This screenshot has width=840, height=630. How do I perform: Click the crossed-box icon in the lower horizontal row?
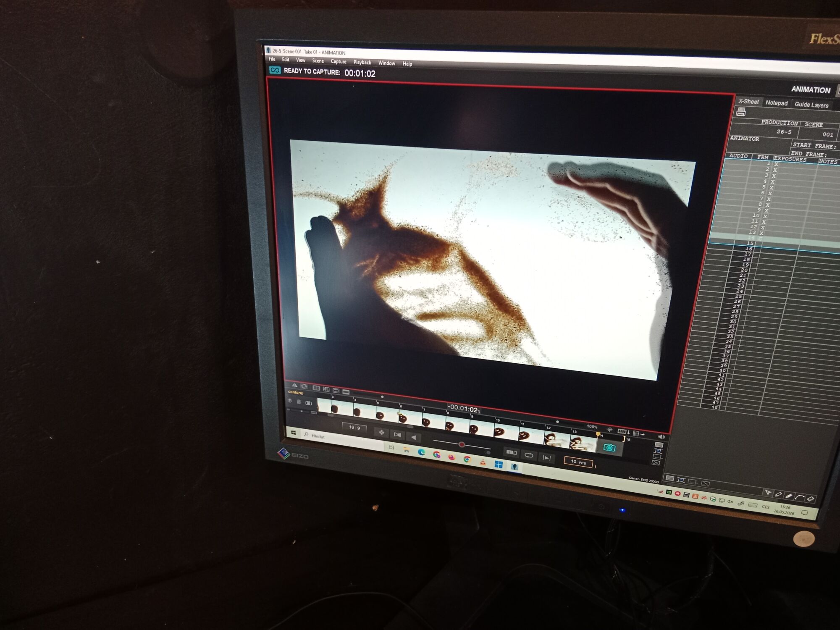point(706,483)
